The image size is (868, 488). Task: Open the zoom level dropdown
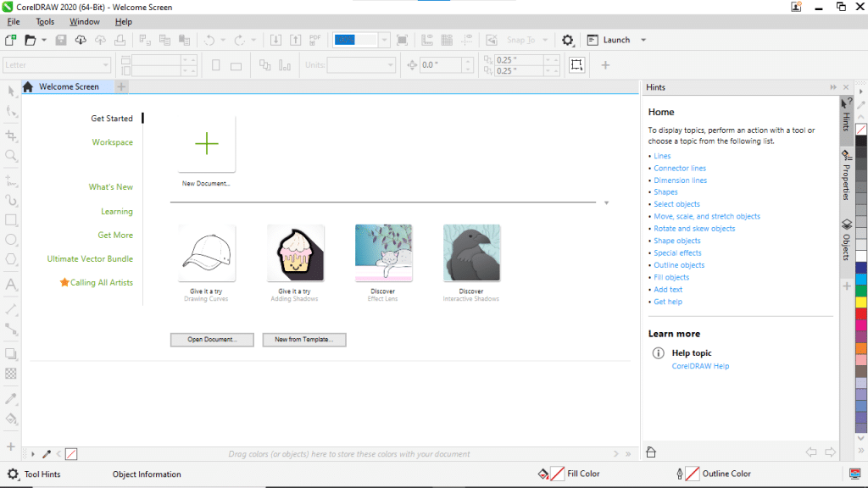[384, 40]
